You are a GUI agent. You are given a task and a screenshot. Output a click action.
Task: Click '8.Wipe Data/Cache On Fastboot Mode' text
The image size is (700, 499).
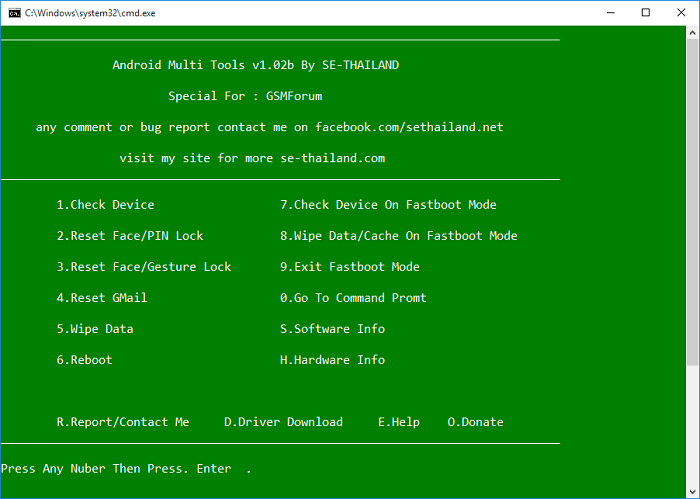(x=399, y=236)
